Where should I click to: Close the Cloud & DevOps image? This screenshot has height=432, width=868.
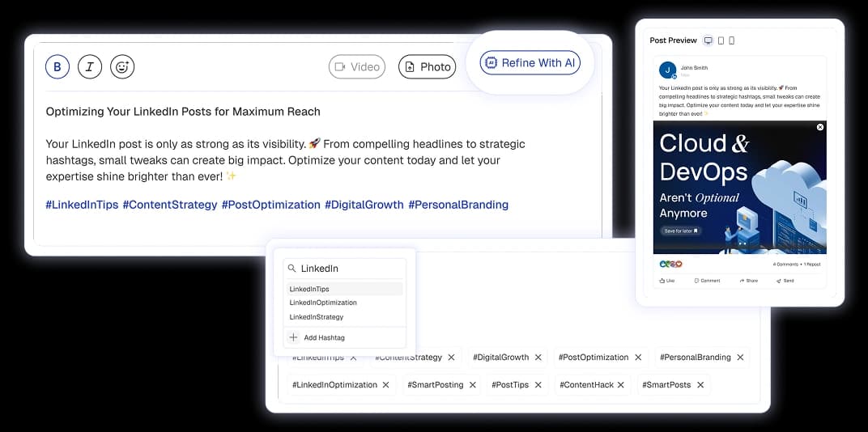pos(820,127)
